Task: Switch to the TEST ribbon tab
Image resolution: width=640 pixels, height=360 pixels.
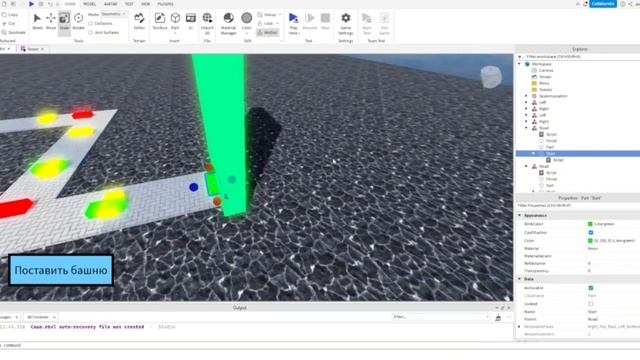Action: (129, 4)
